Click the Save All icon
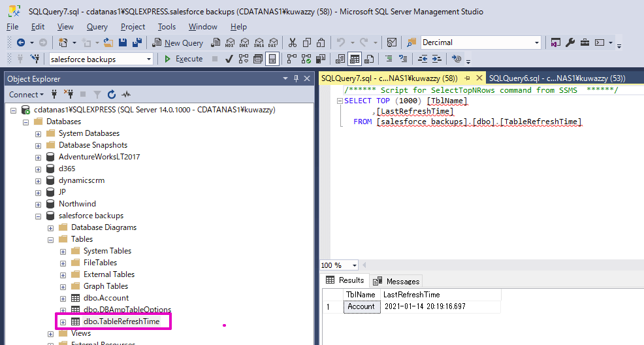The height and width of the screenshot is (345, 644). [137, 42]
